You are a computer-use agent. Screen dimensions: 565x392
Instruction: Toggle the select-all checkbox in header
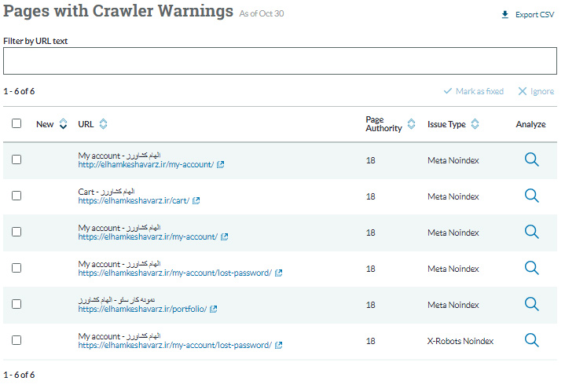pyautogui.click(x=17, y=124)
